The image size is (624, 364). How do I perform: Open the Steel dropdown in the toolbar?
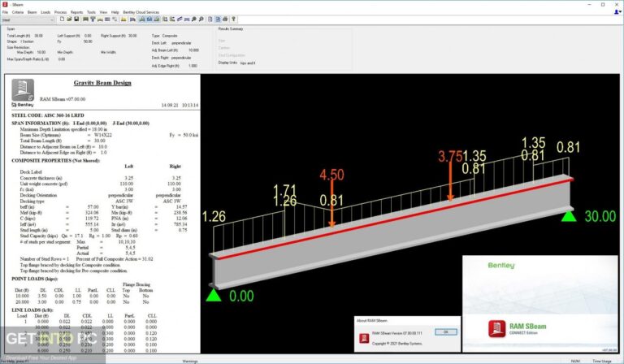pyautogui.click(x=28, y=19)
